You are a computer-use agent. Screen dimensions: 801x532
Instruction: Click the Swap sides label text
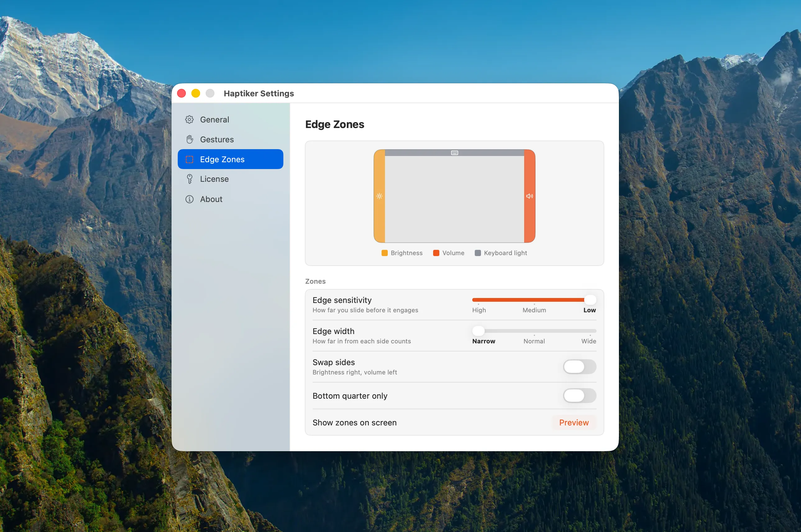[x=333, y=362]
